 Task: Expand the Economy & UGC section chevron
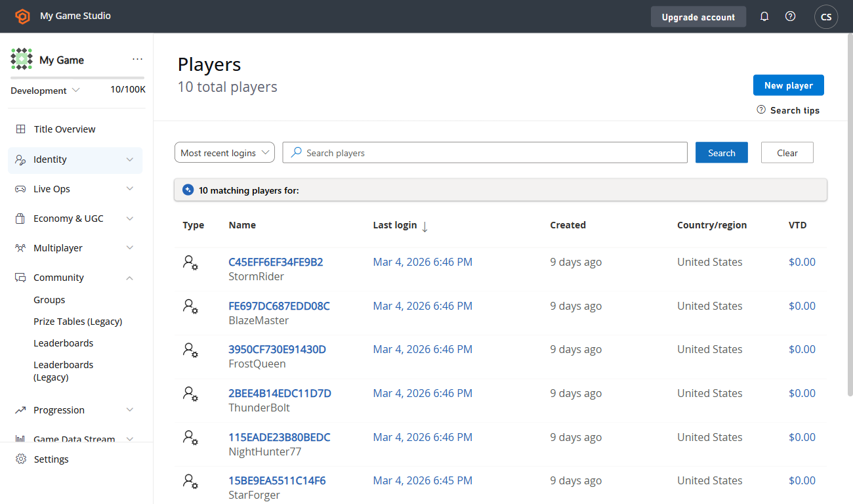click(130, 219)
